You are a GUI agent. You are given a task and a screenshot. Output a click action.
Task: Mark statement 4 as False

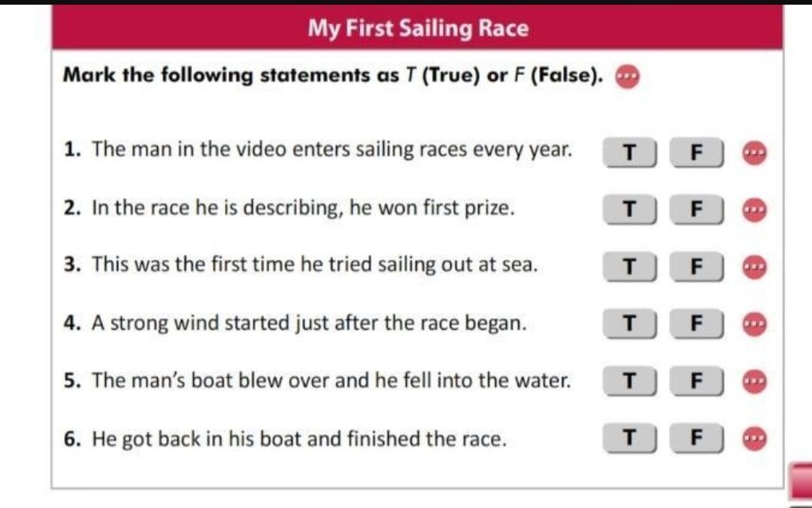pyautogui.click(x=697, y=324)
